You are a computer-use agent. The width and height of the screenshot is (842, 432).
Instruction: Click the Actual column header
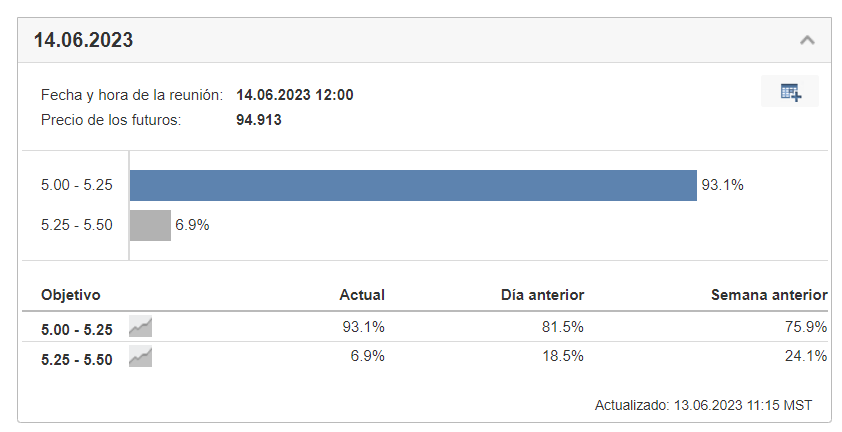pyautogui.click(x=362, y=295)
